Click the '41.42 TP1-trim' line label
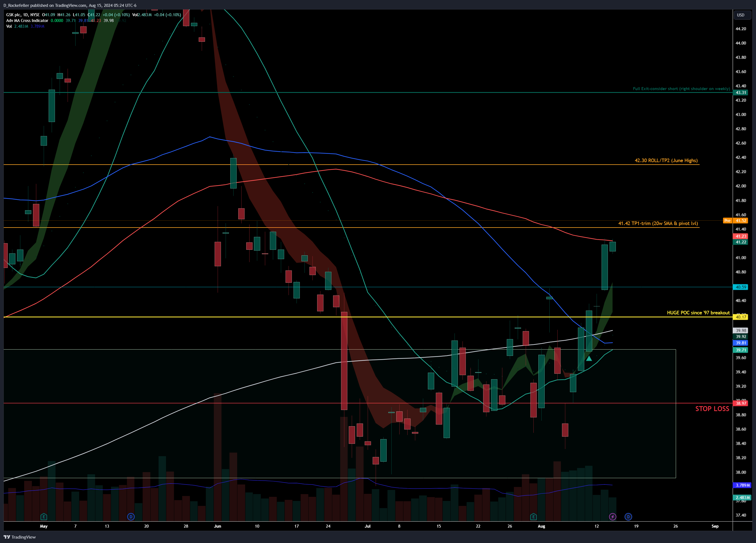This screenshot has height=543, width=756. 658,223
